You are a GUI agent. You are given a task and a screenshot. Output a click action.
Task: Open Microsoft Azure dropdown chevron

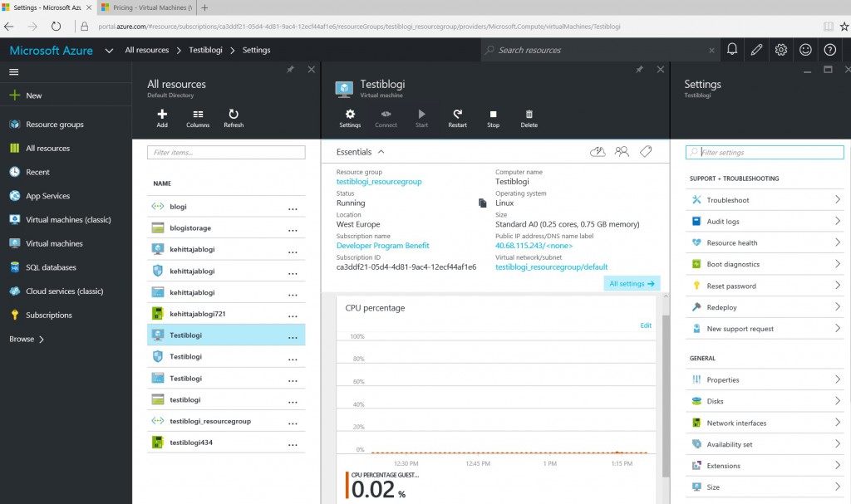pos(109,51)
